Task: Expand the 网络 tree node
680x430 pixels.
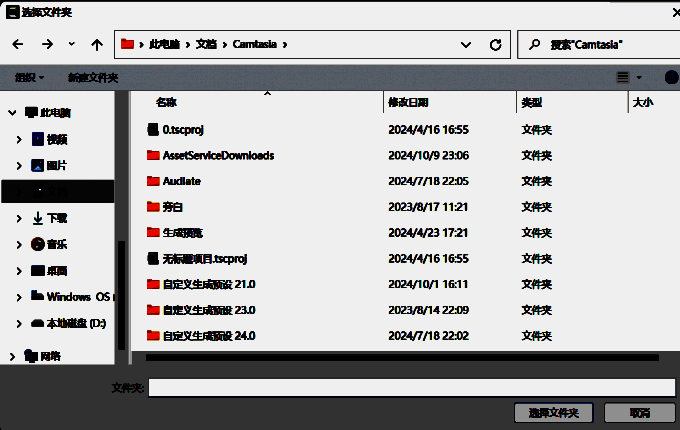Action: 10,356
